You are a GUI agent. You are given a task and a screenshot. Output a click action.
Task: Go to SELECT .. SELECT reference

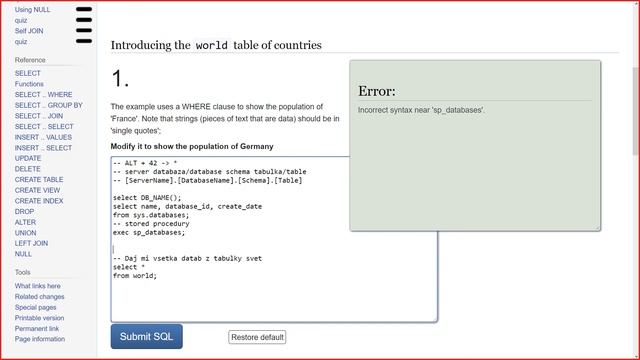point(44,127)
